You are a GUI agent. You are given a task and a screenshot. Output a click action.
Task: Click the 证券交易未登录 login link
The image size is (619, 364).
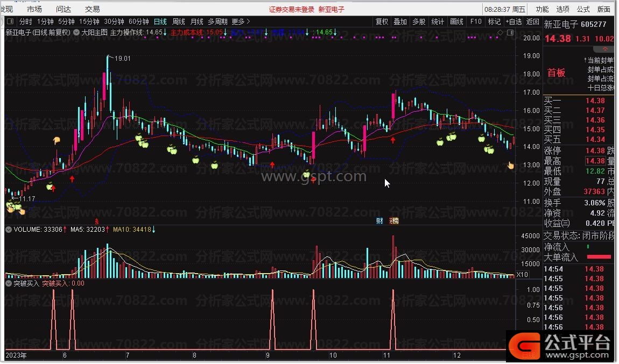[292, 9]
